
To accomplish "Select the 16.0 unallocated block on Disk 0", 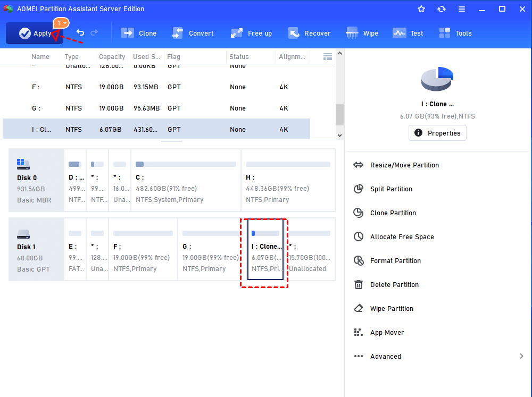I will [120, 180].
